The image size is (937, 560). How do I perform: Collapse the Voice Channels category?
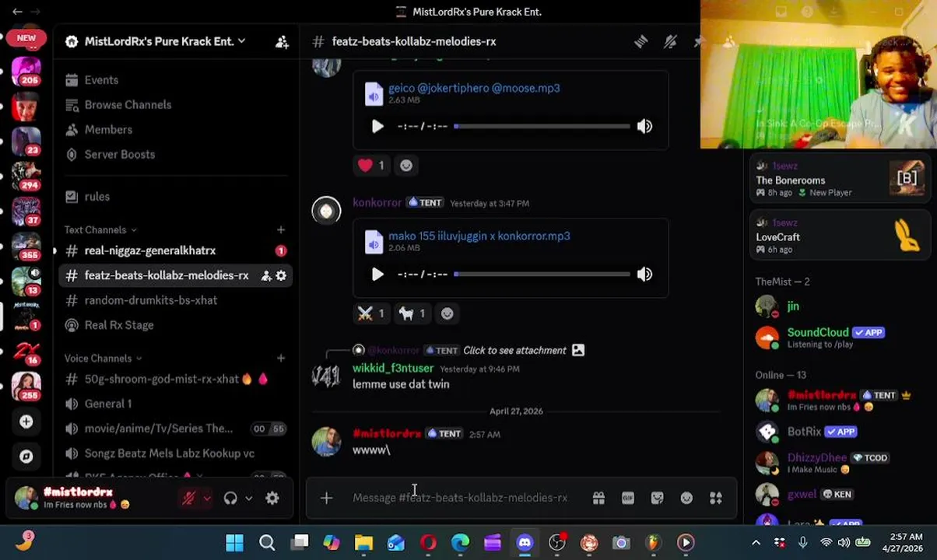tap(103, 358)
